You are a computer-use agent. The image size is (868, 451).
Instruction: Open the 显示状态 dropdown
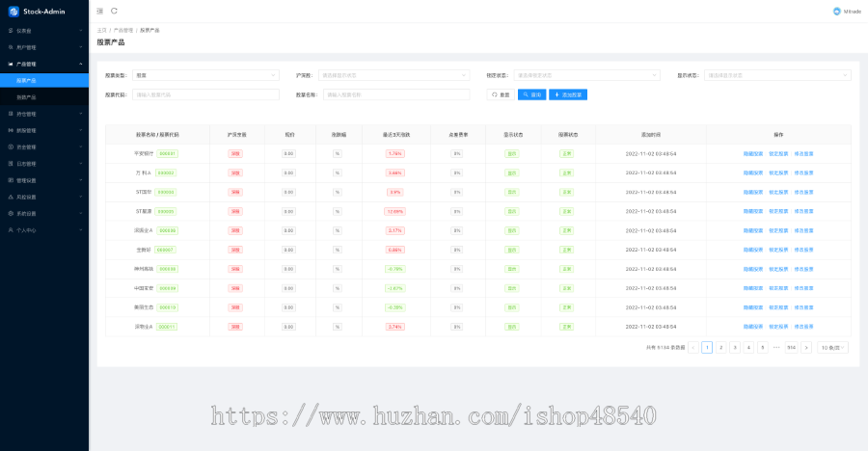click(777, 75)
